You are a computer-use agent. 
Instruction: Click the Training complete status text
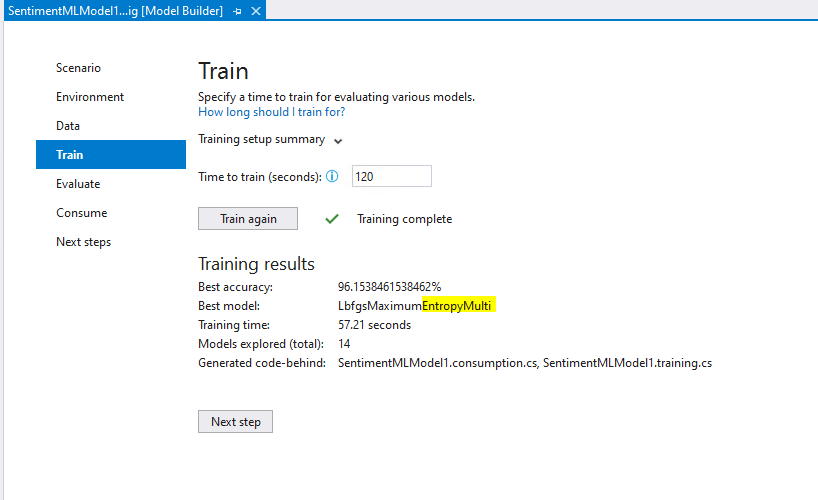[x=404, y=219]
